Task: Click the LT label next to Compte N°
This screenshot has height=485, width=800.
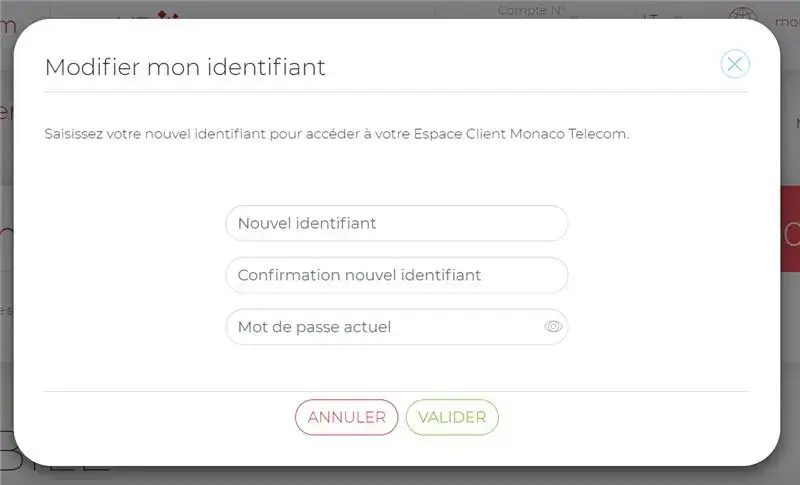Action: pos(651,16)
